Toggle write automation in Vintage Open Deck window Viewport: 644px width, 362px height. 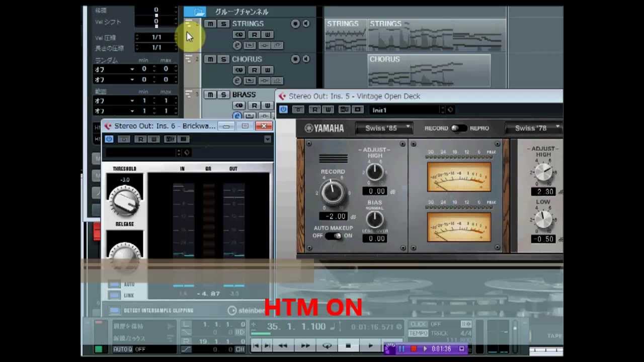pyautogui.click(x=327, y=110)
